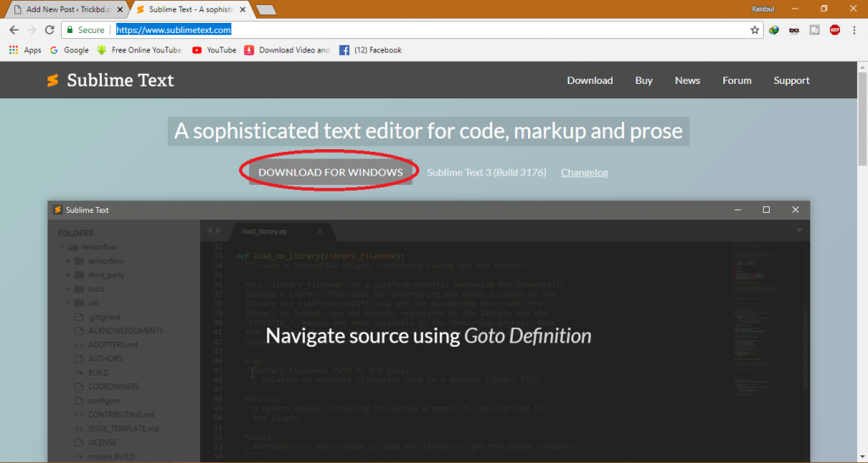Click the fb extension icon in toolbar
Viewport: 868px width, 463px height.
point(815,30)
